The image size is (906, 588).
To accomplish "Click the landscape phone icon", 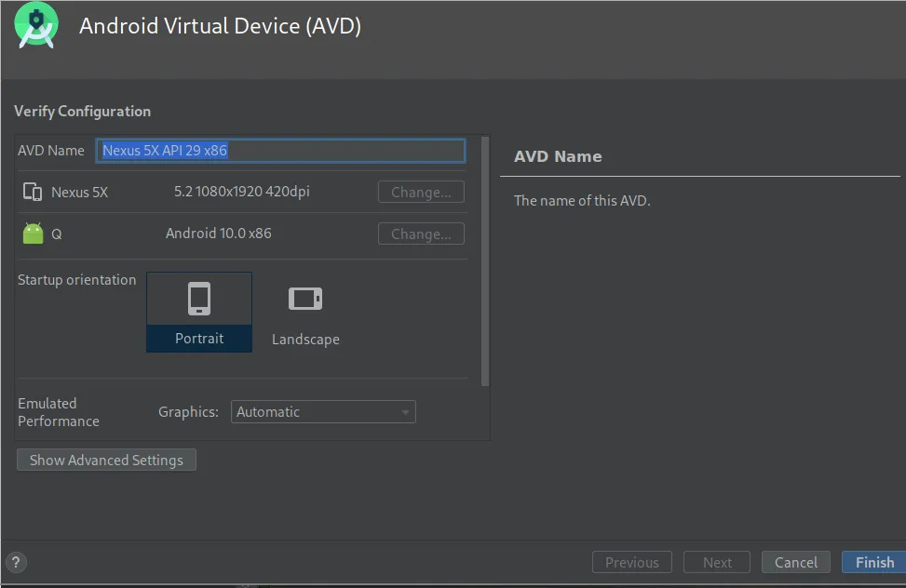I will click(305, 299).
